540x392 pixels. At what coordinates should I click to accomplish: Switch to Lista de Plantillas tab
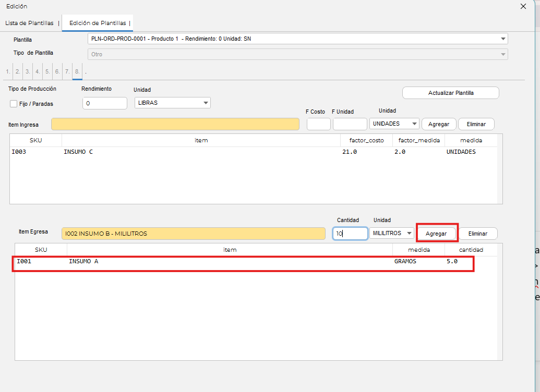coord(29,23)
